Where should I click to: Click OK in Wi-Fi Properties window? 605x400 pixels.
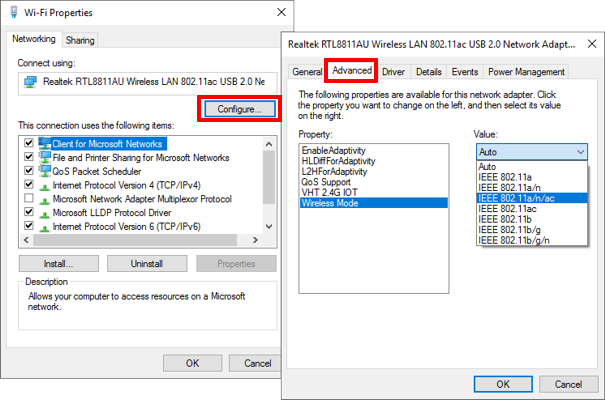(192, 363)
